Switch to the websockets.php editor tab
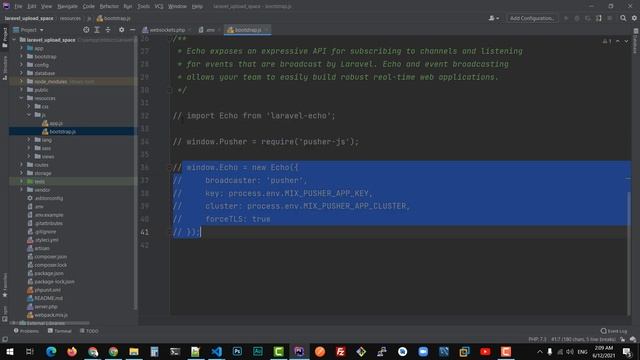 [x=167, y=30]
